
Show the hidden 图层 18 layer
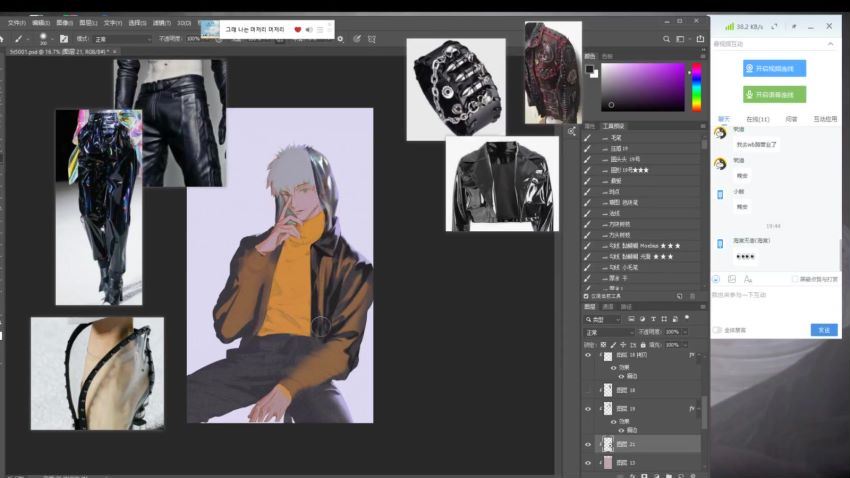click(x=588, y=390)
